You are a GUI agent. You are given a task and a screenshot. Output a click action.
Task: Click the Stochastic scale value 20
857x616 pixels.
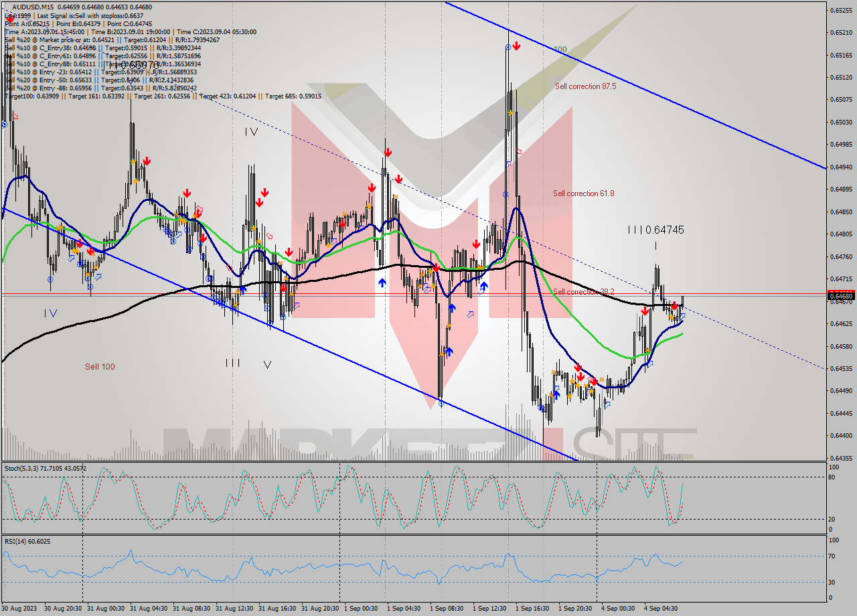[x=833, y=519]
